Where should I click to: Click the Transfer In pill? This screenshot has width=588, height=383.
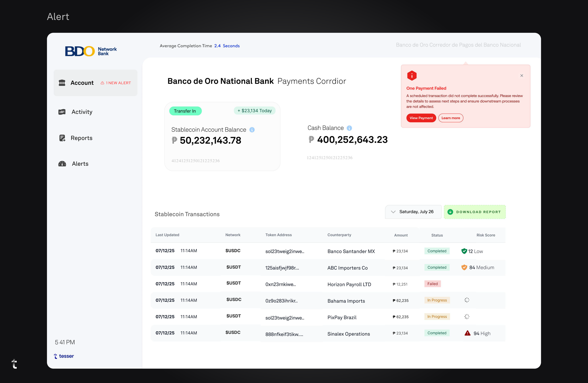point(185,111)
